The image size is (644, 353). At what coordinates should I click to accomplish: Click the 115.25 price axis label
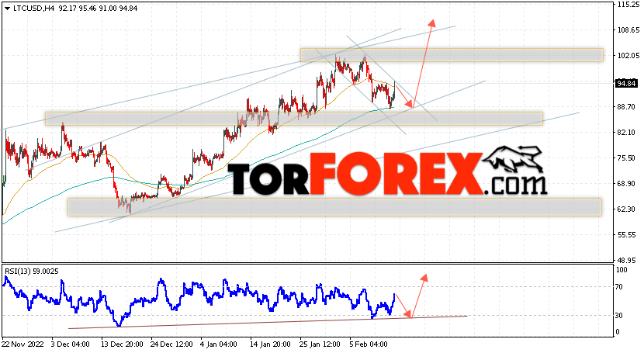pos(628,4)
